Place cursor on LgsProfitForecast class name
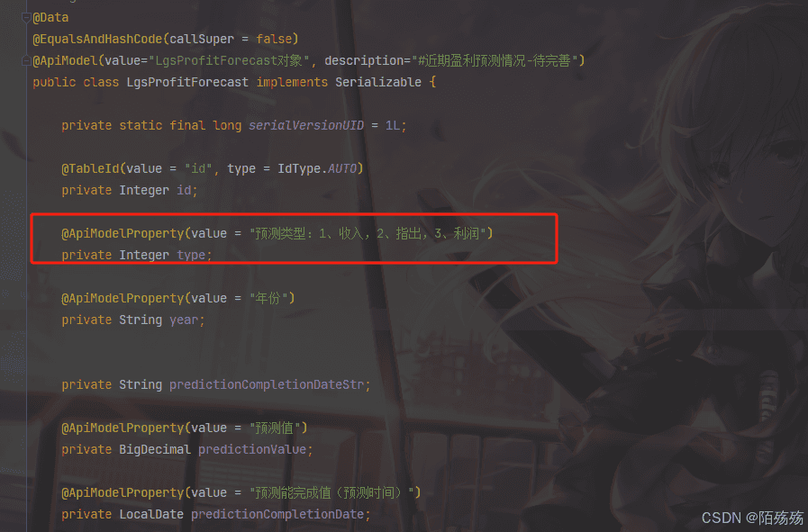808x532 pixels. pos(187,83)
